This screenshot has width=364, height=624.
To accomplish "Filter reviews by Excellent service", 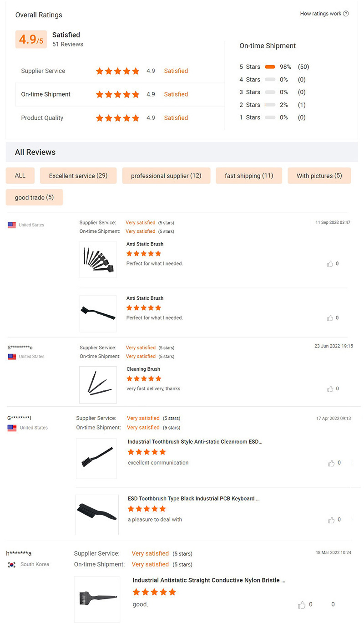I will pyautogui.click(x=78, y=175).
